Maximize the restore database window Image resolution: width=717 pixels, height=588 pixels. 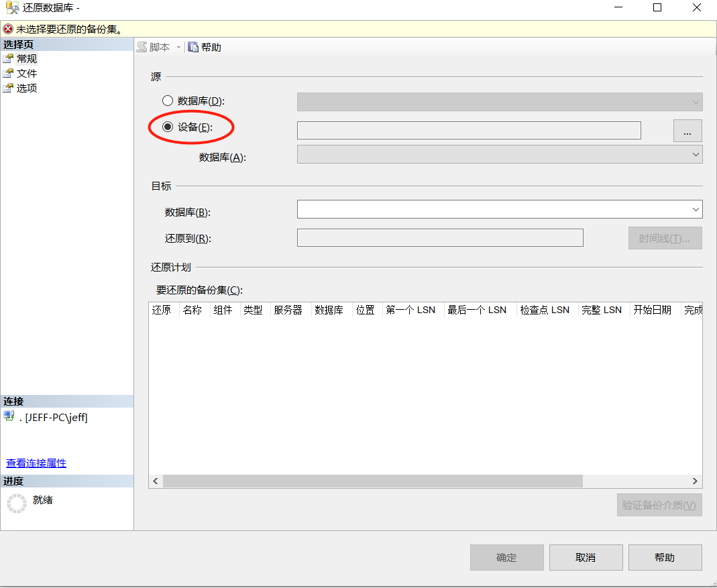(657, 7)
